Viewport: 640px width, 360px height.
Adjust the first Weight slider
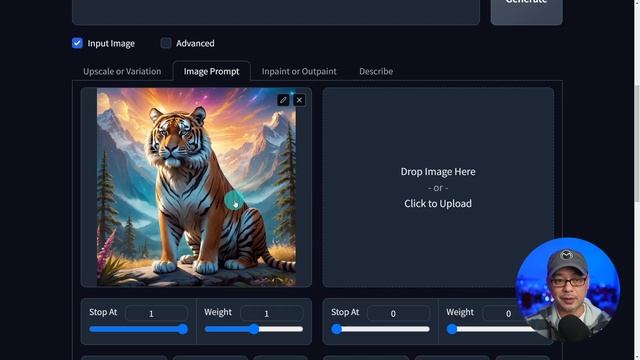pyautogui.click(x=254, y=329)
